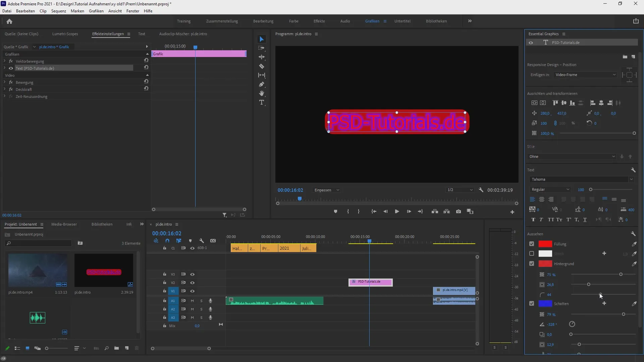The height and width of the screenshot is (362, 644).
Task: Open the quick export share icon
Action: coord(636,21)
